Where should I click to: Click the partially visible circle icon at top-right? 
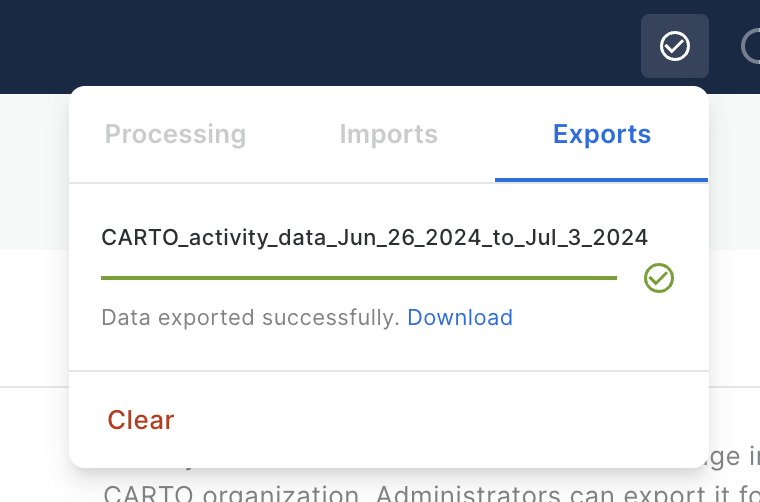tap(751, 46)
